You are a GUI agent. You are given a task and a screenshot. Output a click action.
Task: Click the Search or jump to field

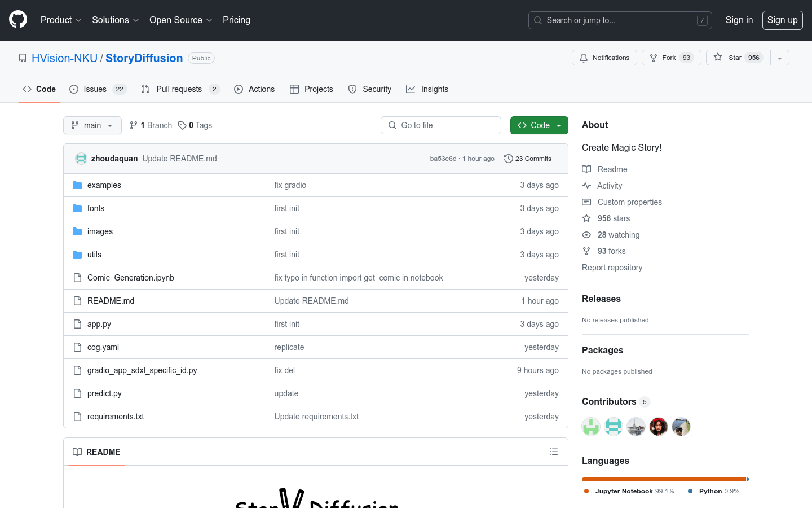pyautogui.click(x=620, y=20)
